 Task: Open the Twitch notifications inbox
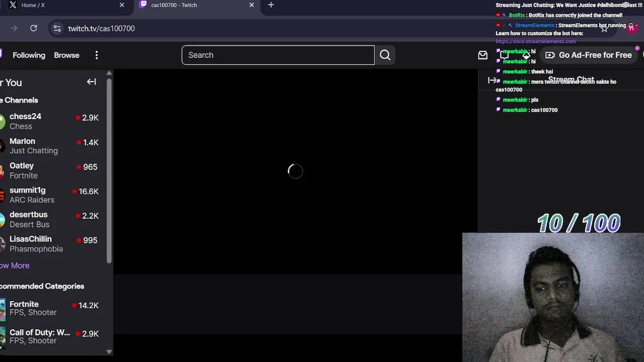tap(482, 55)
